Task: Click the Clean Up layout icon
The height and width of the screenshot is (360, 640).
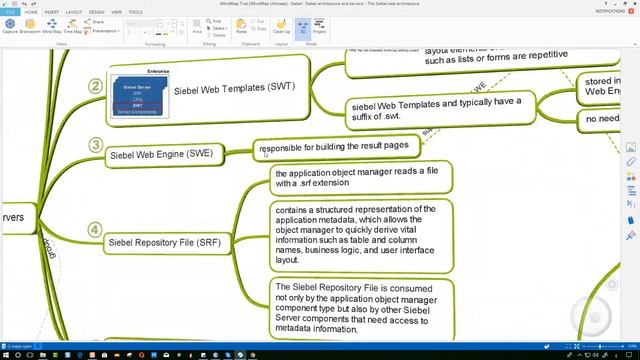Action: pyautogui.click(x=281, y=26)
